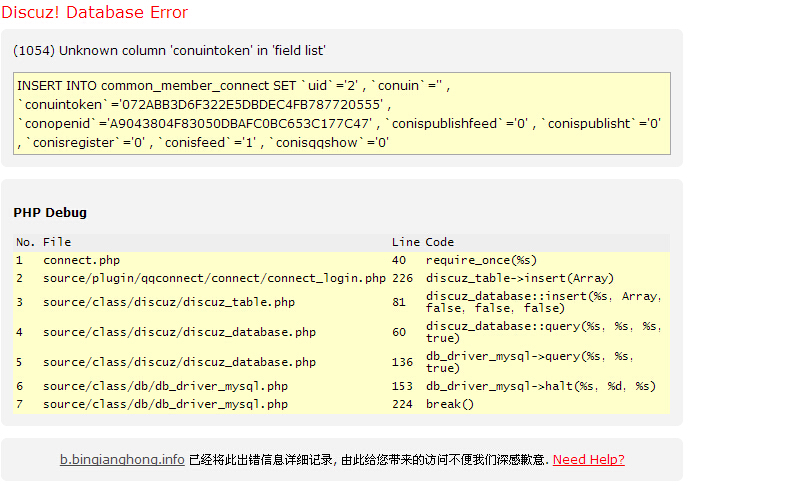Select db_driver_mysql.php path in row 6
Viewport: 812px width, 500px height.
(x=165, y=386)
